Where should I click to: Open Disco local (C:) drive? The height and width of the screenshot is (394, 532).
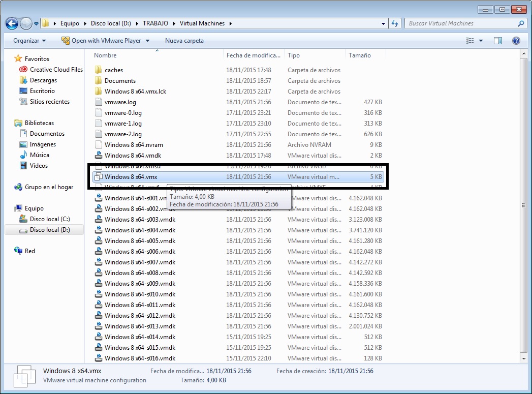pyautogui.click(x=45, y=219)
